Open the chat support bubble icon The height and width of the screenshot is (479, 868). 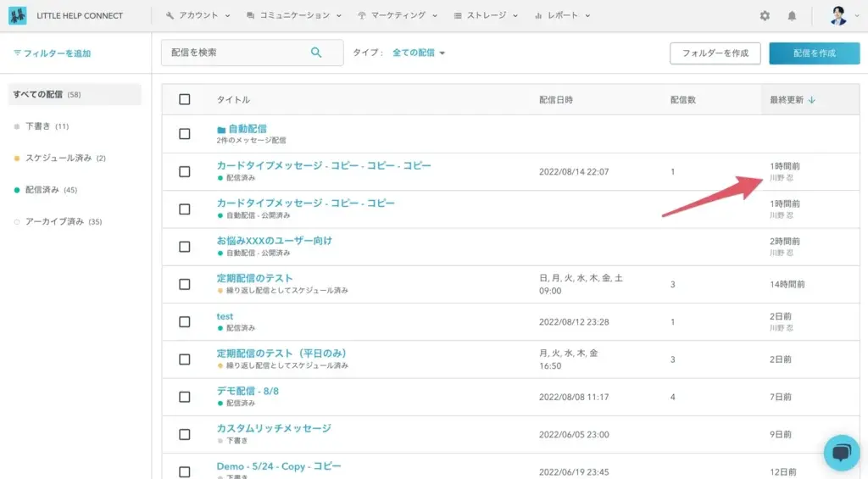[x=841, y=453]
